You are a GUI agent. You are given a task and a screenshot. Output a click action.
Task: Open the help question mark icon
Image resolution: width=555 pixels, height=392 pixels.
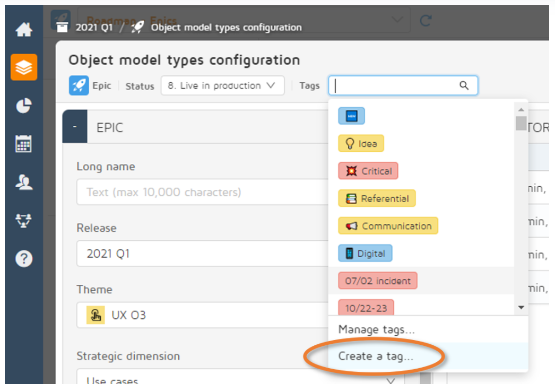pyautogui.click(x=24, y=258)
